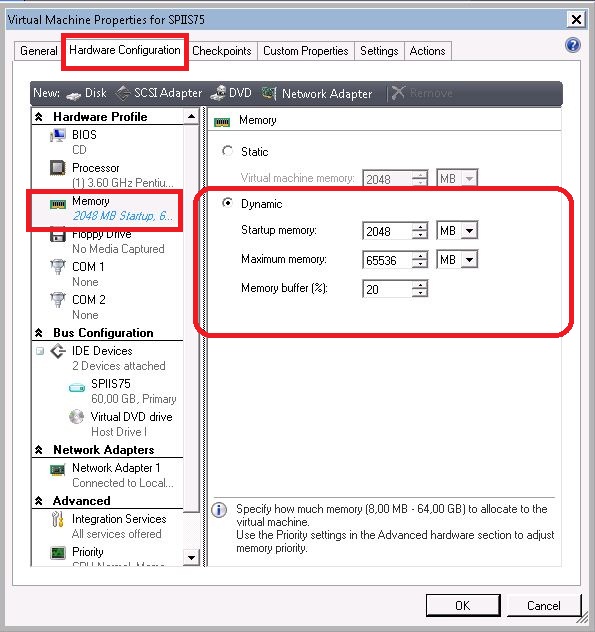Collapse the IDE Devices tree node
This screenshot has width=595, height=632.
pyautogui.click(x=40, y=351)
